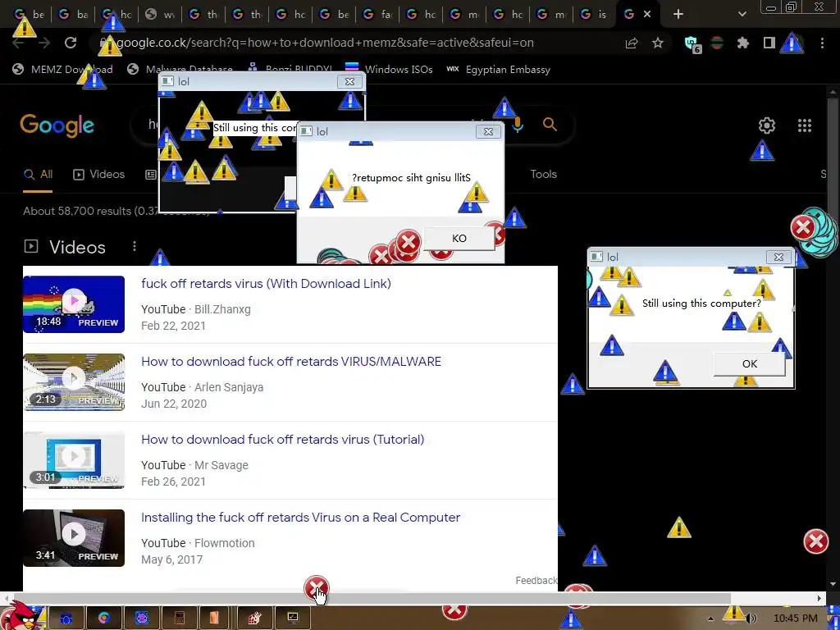Open the Google apps grid
This screenshot has height=630, width=840.
pyautogui.click(x=804, y=126)
